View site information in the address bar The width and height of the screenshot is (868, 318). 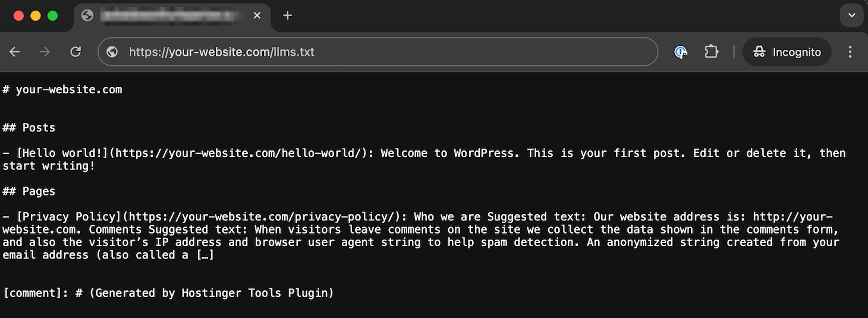[112, 52]
